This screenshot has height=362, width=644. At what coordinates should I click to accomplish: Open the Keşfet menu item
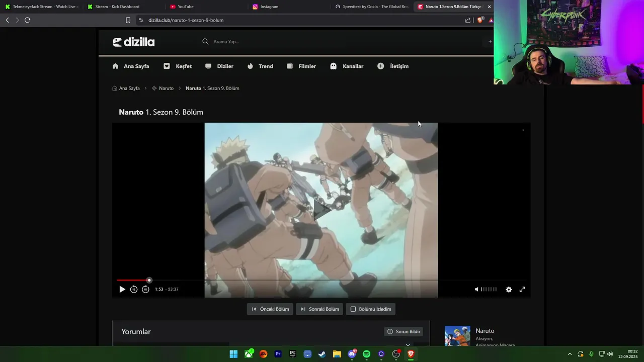(178, 66)
